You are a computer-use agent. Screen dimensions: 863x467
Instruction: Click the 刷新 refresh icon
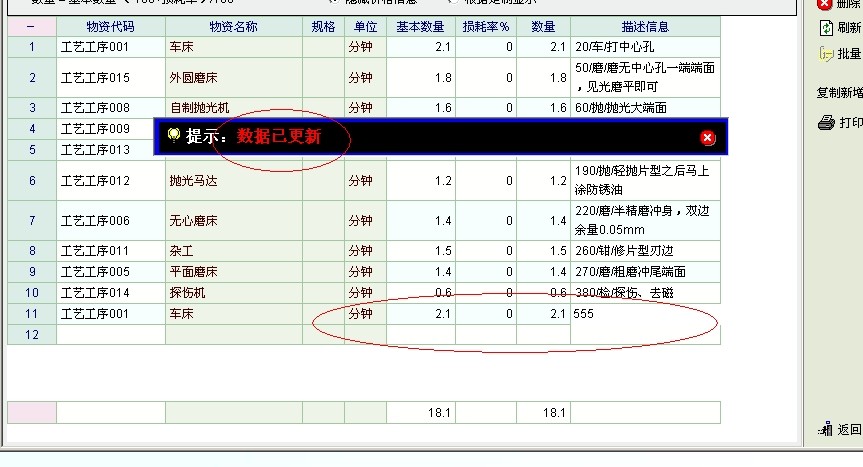826,28
